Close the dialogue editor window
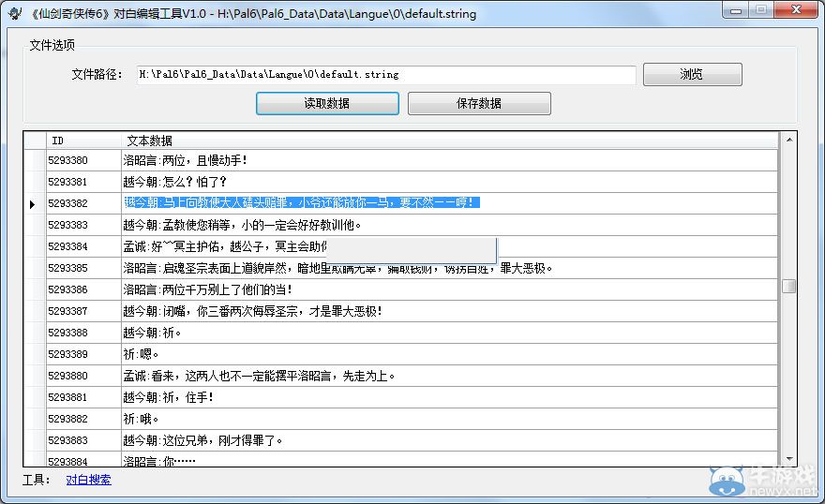The image size is (825, 504). (x=796, y=10)
